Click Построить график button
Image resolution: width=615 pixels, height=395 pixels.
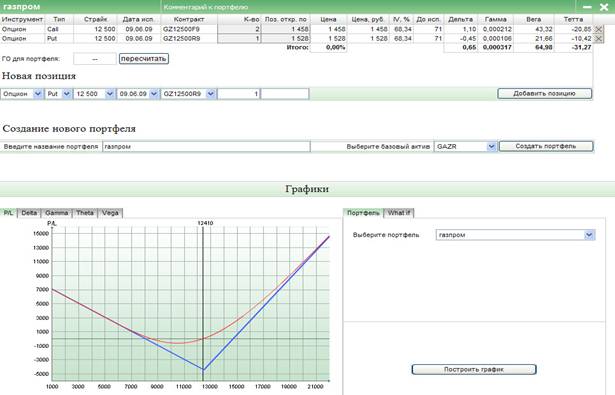point(474,369)
